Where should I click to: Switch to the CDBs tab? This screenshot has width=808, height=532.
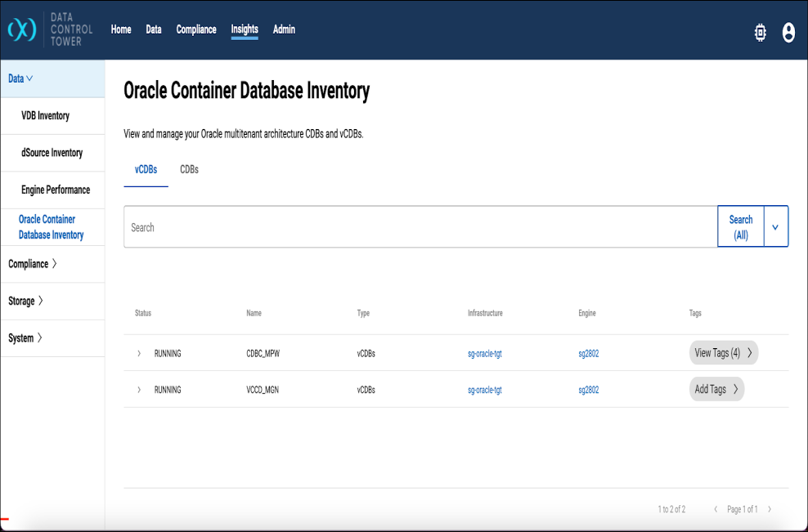189,169
